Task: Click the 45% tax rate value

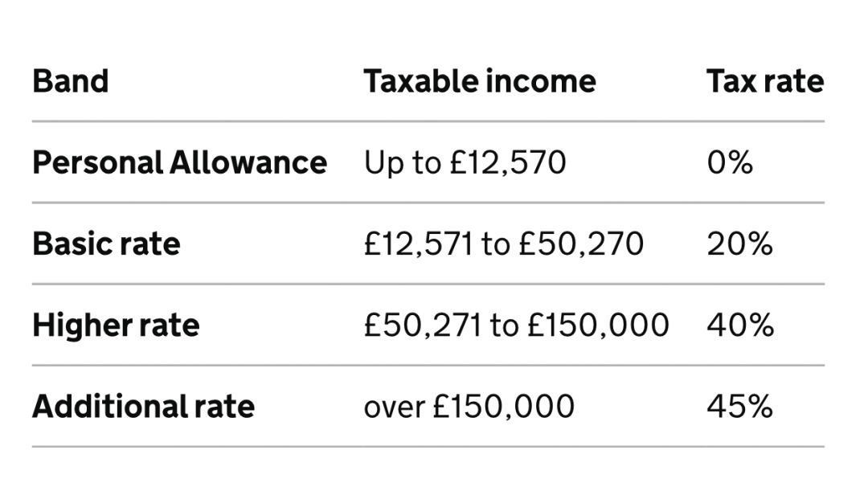Action: [739, 407]
